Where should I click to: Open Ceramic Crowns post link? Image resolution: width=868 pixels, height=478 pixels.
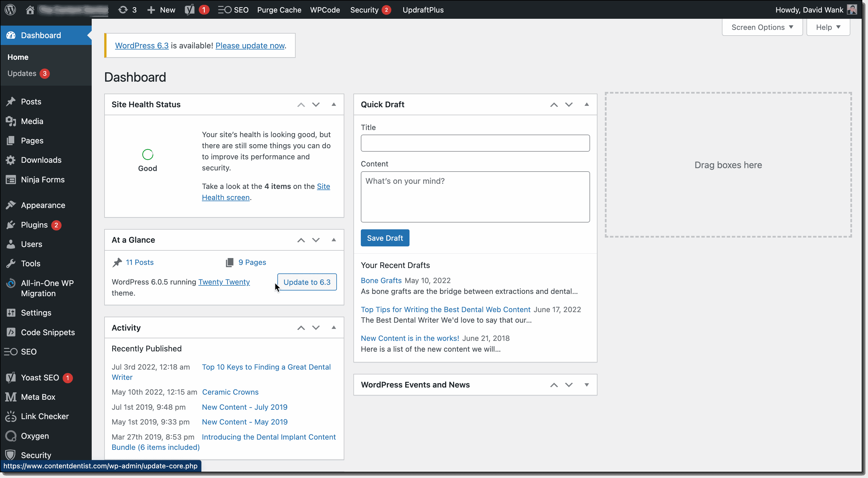pos(230,392)
